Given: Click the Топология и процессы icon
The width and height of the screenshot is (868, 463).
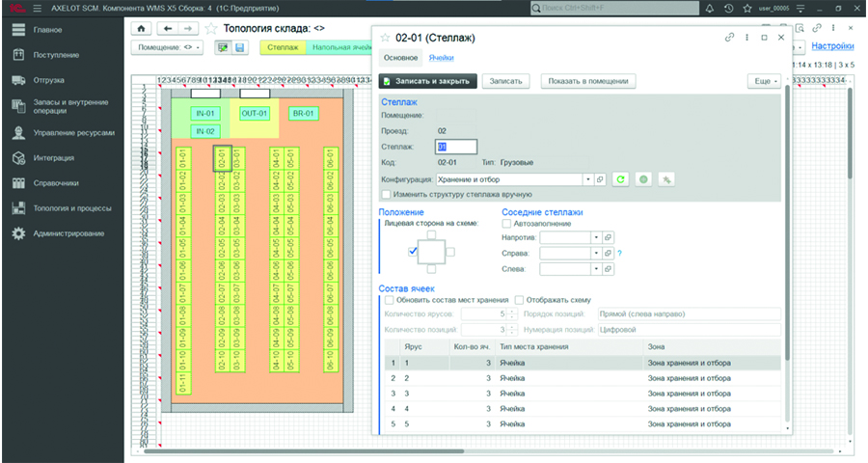Looking at the screenshot, I should [x=19, y=208].
